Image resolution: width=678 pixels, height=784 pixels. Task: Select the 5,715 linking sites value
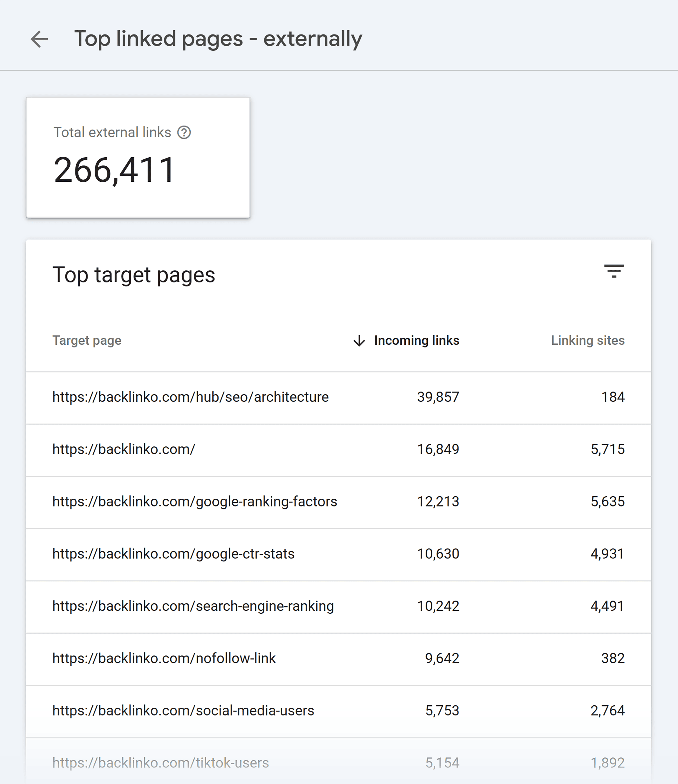pyautogui.click(x=608, y=449)
